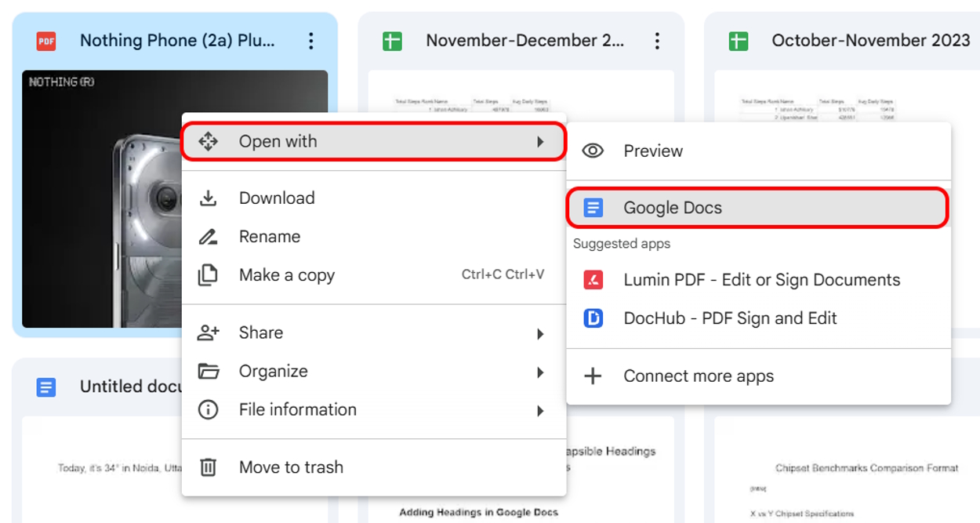Click the plus icon for Connect more apps
This screenshot has width=980, height=523.
point(594,376)
